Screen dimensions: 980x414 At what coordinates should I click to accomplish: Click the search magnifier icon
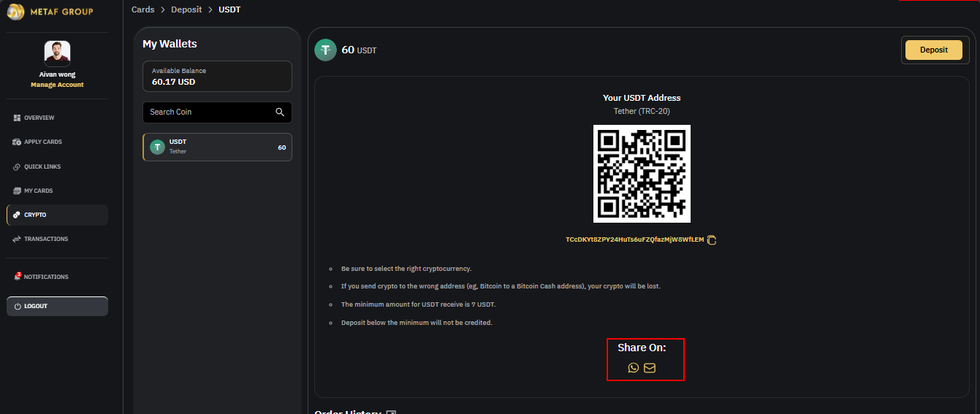tap(280, 112)
